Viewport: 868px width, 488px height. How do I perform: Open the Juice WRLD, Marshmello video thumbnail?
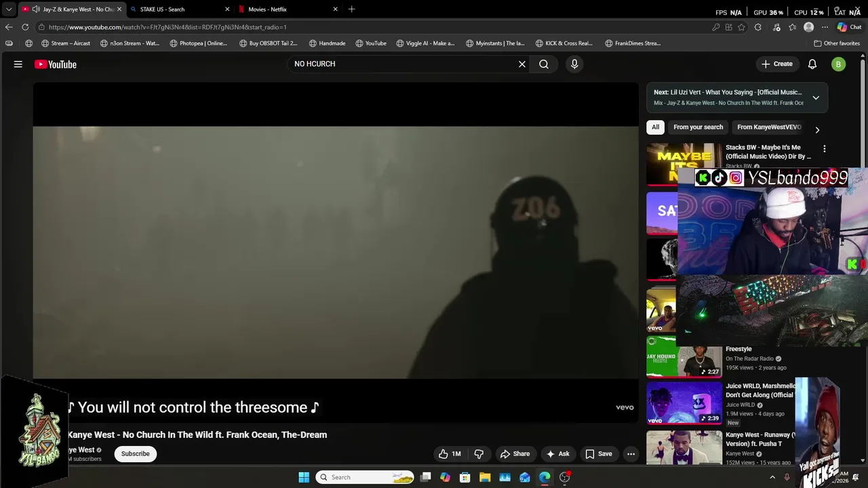684,404
